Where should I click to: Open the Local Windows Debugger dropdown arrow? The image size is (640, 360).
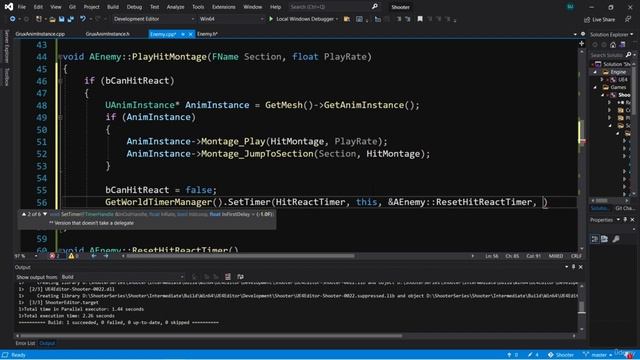click(x=337, y=19)
